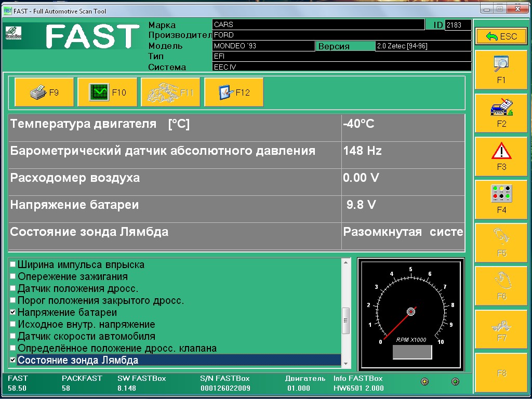This screenshot has height=399, width=532.
Task: Click the ID field showing 2183
Action: pos(458,25)
